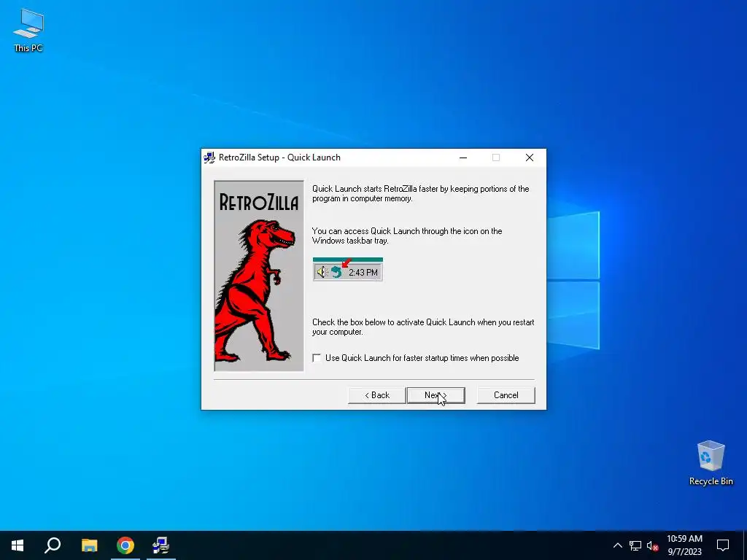The width and height of the screenshot is (747, 560).
Task: Open the network status tray icon
Action: (635, 545)
